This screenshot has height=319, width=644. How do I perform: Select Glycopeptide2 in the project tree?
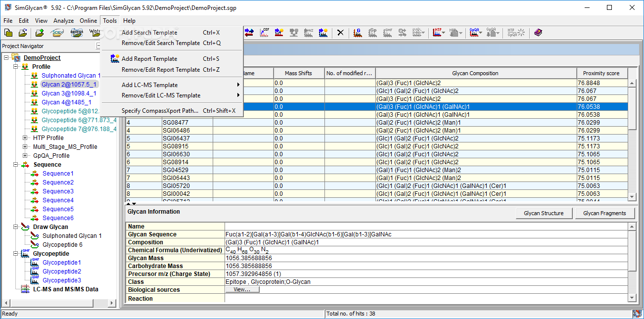click(x=62, y=272)
